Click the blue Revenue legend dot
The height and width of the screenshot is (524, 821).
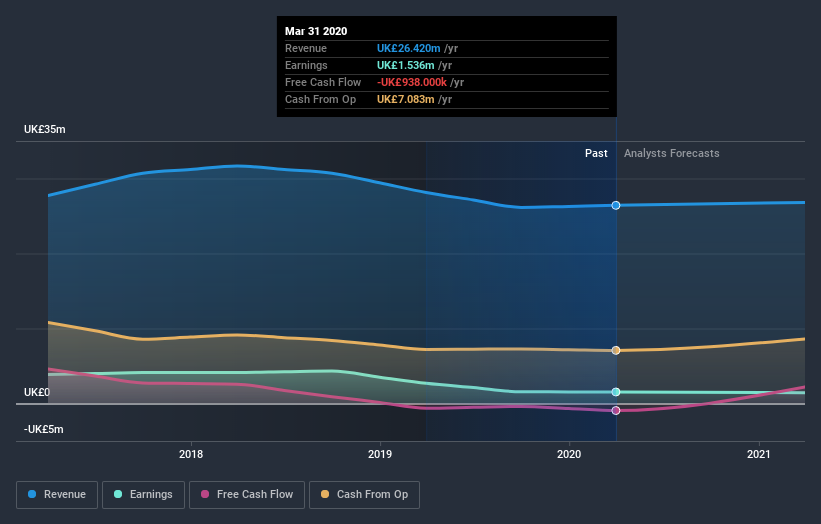click(32, 494)
